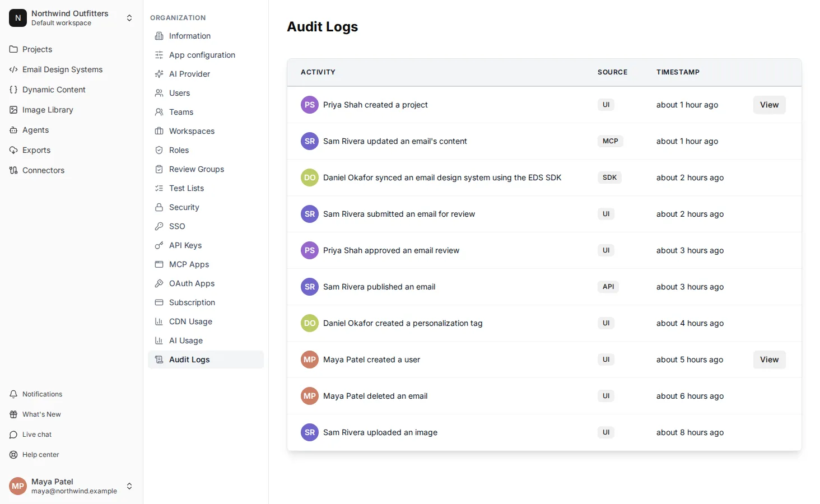
Task: Click the Sam Rivera uploaded an image row
Action: (544, 432)
